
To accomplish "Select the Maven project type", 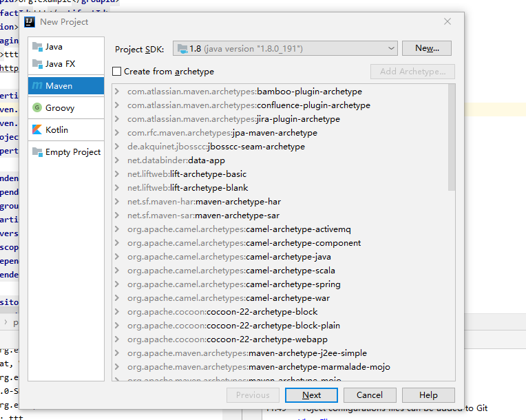I will [66, 86].
